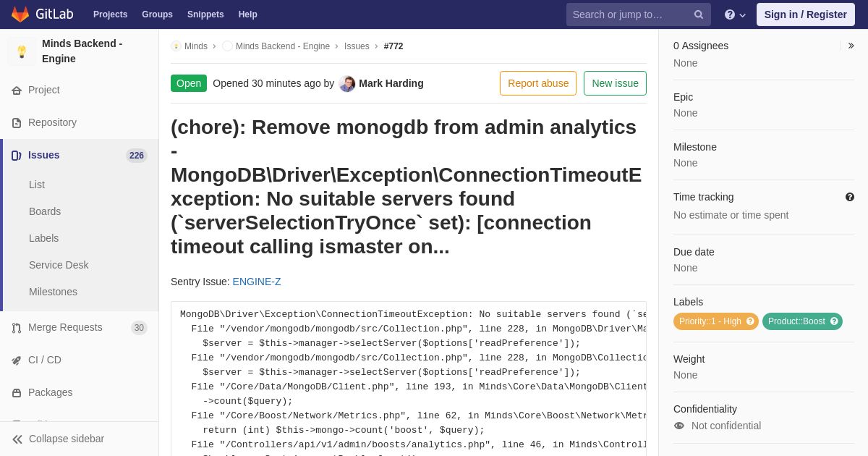Click code line '->count($query);'
868x456 pixels.
tap(247, 401)
